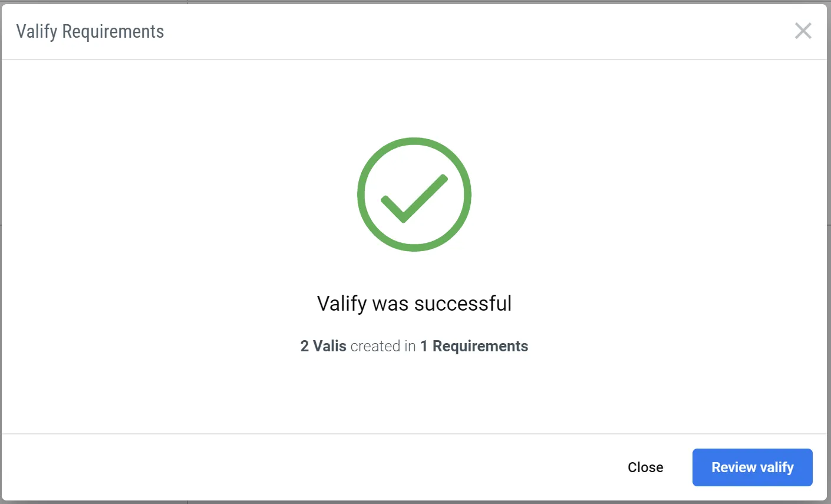Click the green success checkmark icon

tap(414, 195)
